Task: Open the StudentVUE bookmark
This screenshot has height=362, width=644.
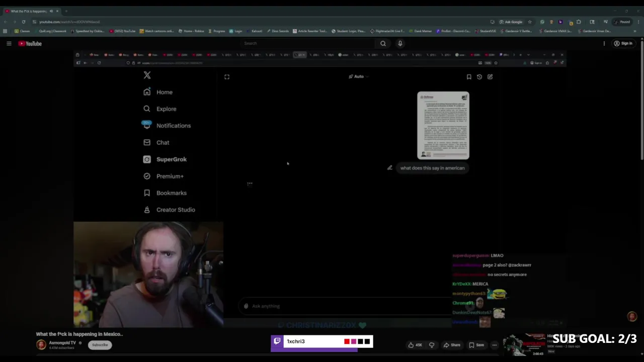Action: (486, 31)
